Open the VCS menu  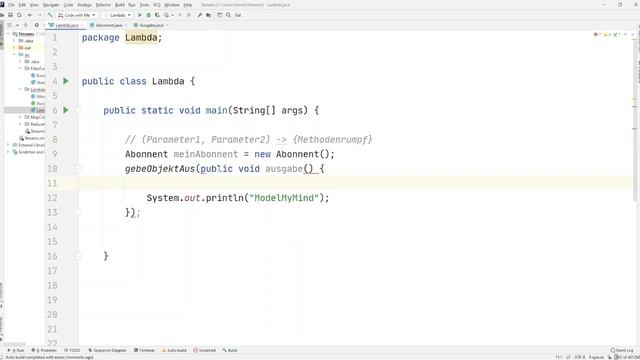click(x=157, y=5)
